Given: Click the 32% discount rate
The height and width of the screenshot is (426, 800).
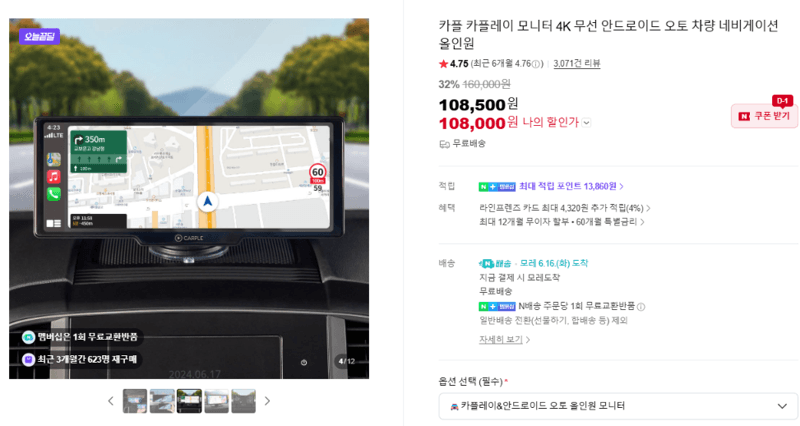Looking at the screenshot, I should [x=449, y=84].
